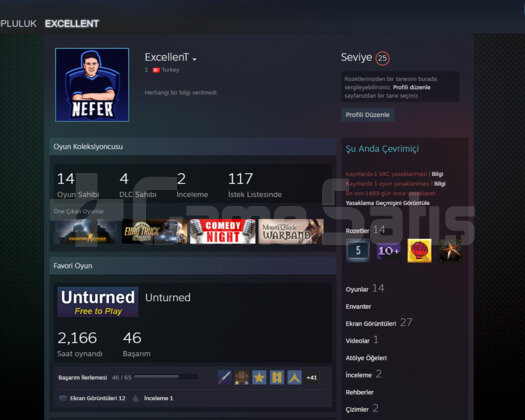Click the 2,166 Saat oynandı stat
The image size is (525, 420).
(80, 344)
